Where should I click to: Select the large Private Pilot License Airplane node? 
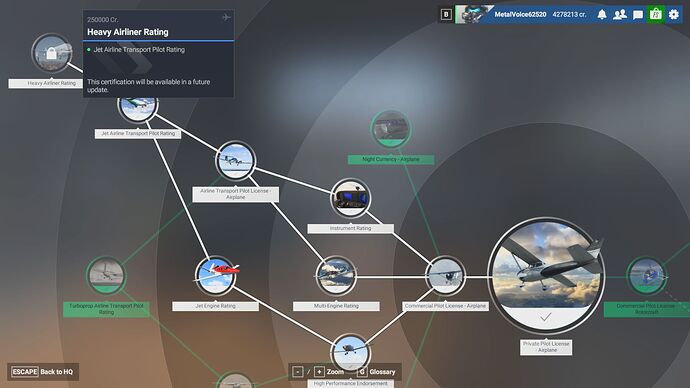546,276
